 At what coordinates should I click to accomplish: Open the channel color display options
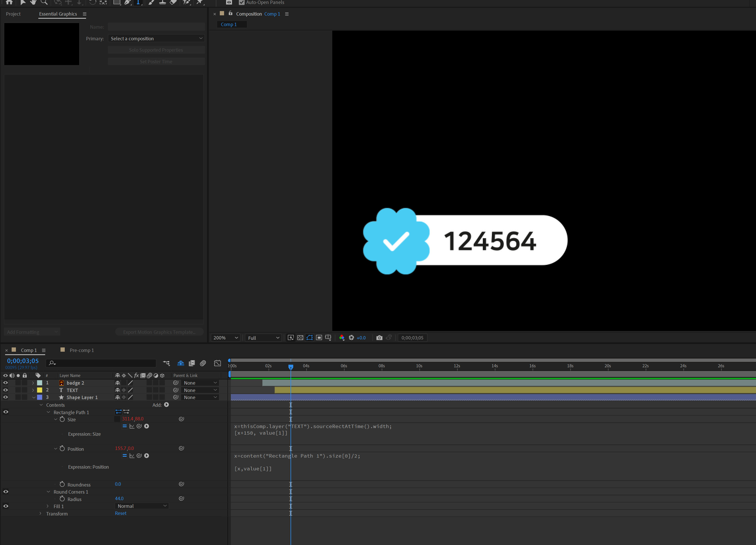(342, 338)
